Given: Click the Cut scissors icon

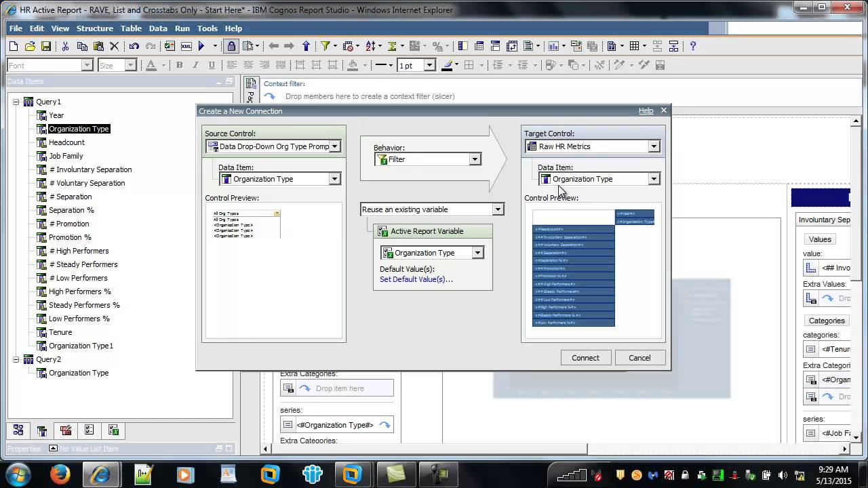Looking at the screenshot, I should coord(65,46).
